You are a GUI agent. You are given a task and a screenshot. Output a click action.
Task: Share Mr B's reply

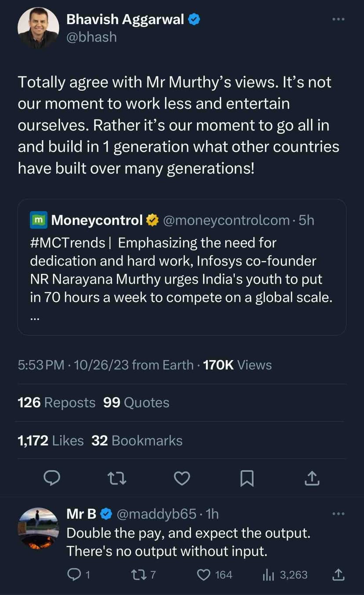(339, 575)
